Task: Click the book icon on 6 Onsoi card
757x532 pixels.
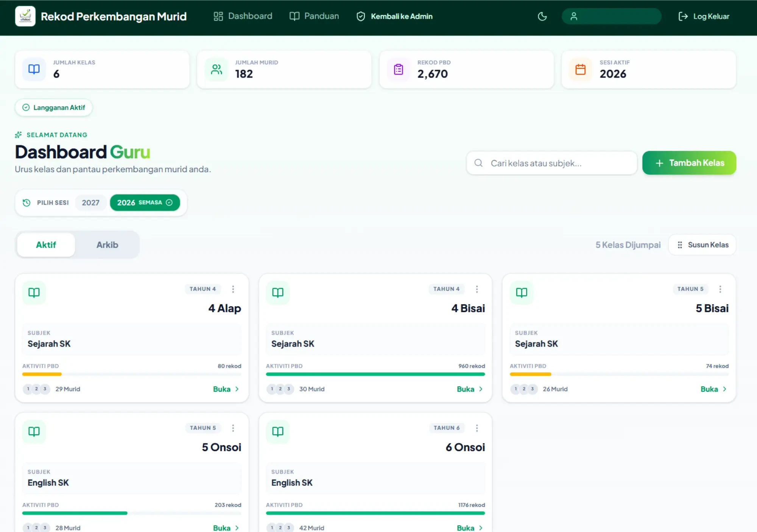Action: (278, 431)
